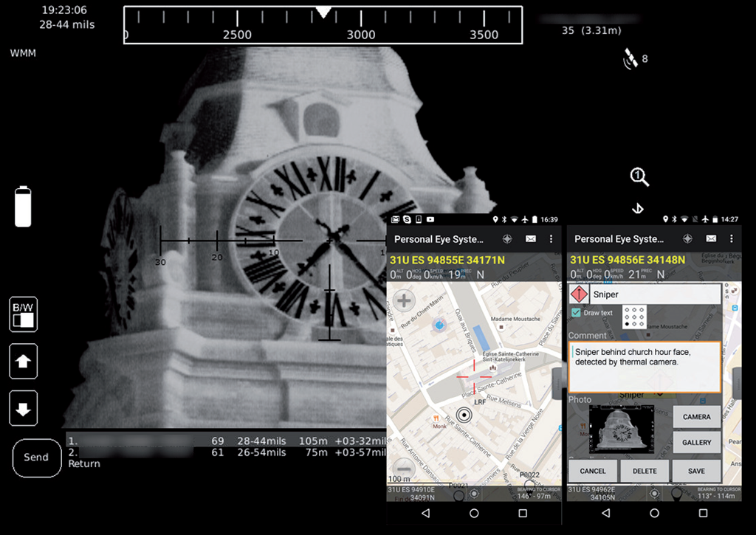This screenshot has width=756, height=535.
Task: Click the GALLERY button
Action: coord(696,443)
